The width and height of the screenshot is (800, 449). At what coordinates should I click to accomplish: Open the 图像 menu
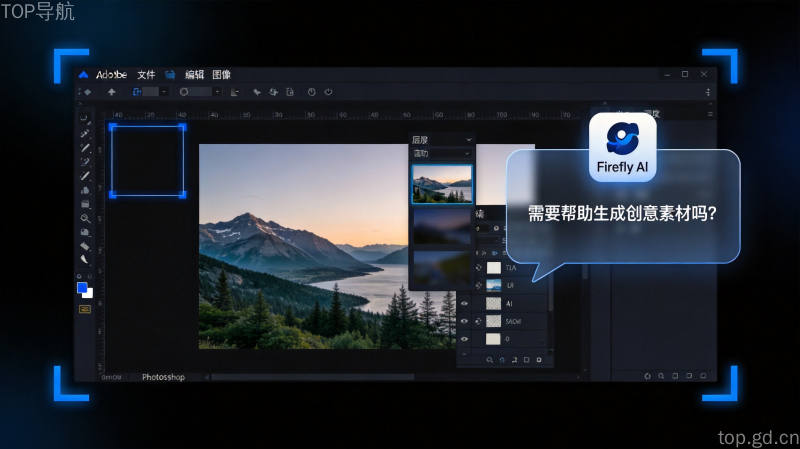(x=221, y=75)
